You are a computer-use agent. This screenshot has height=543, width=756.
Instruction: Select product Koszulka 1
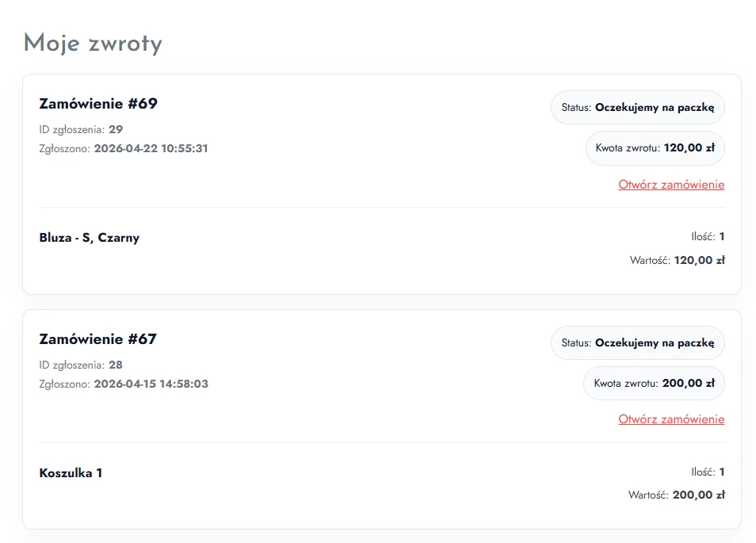click(x=71, y=473)
